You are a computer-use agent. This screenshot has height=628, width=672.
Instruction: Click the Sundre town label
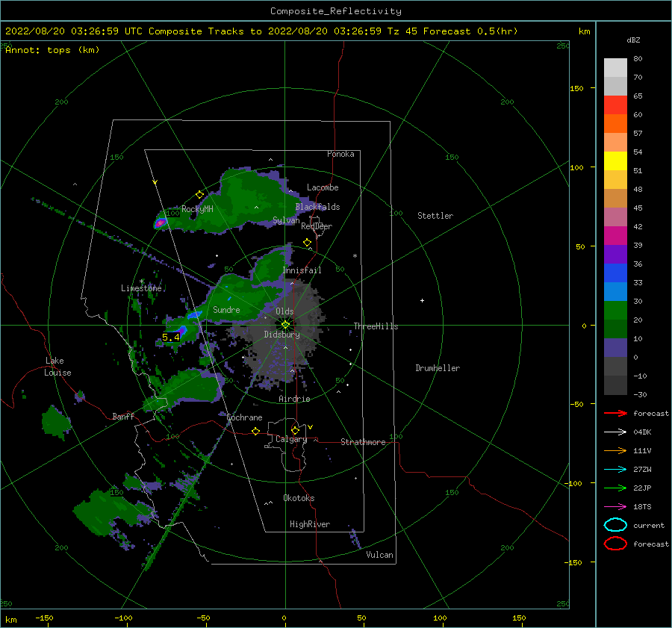[x=226, y=309]
